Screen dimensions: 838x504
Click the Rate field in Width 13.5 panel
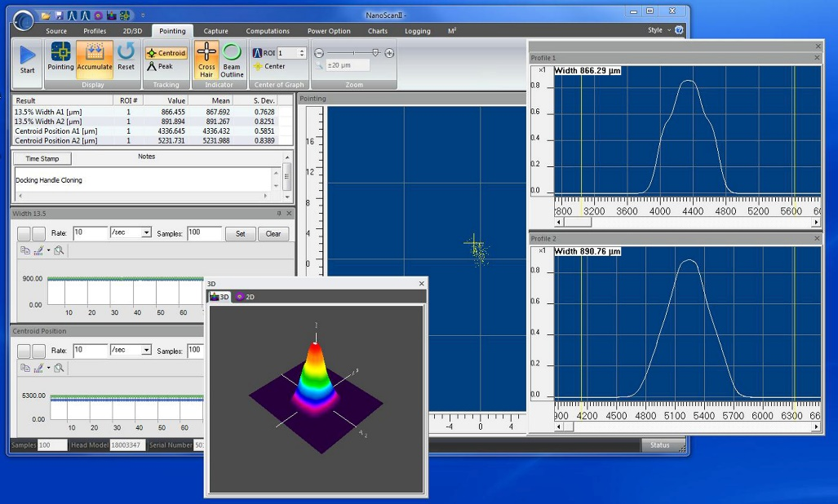click(91, 232)
